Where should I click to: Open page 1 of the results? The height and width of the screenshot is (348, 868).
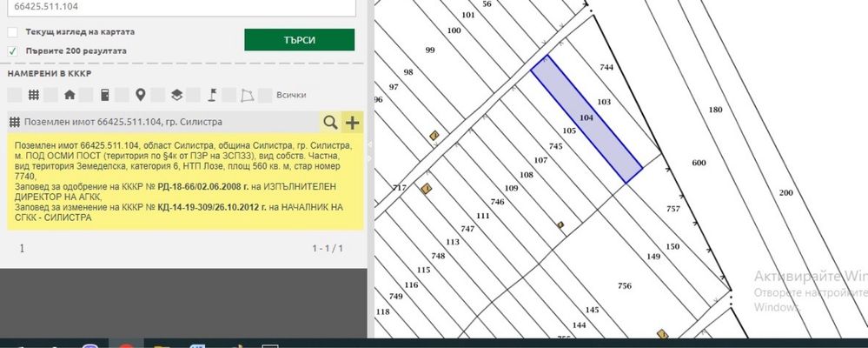tap(22, 248)
